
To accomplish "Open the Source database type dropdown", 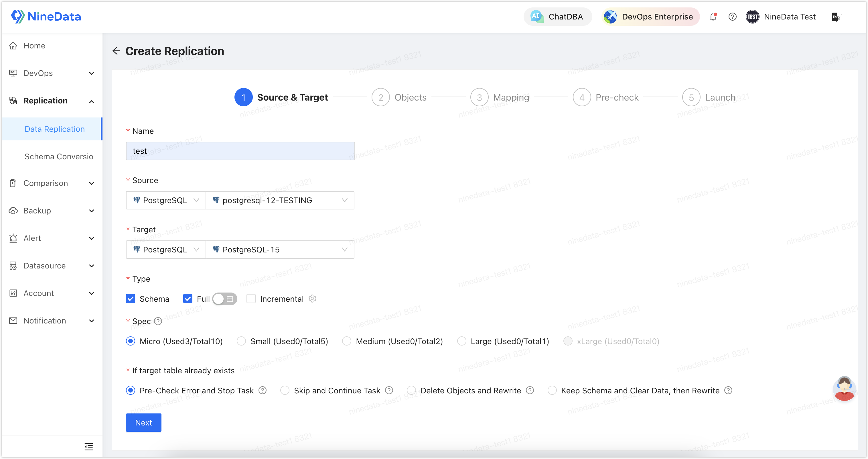I will [165, 200].
